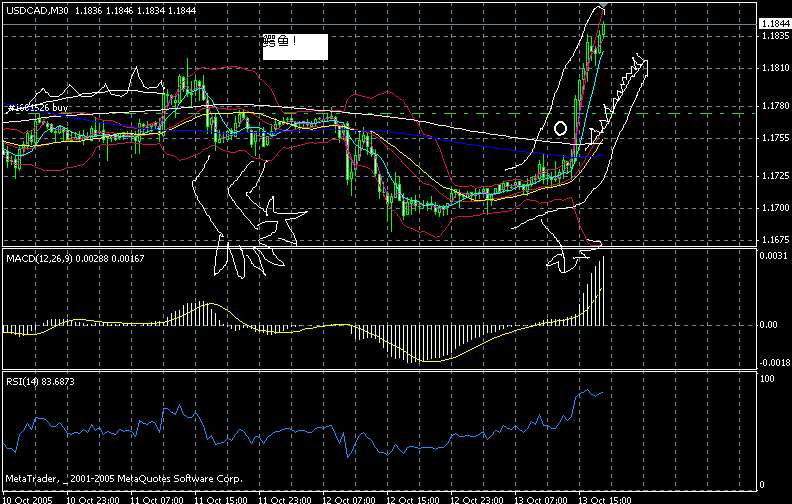Click the -0.0018 MACD scale value
The image size is (792, 504).
point(773,363)
